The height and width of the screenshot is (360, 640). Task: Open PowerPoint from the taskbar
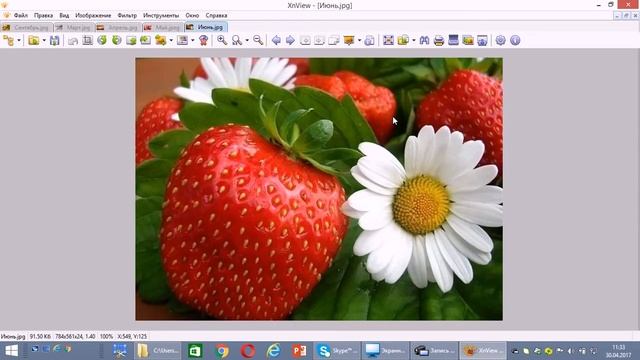pyautogui.click(x=300, y=351)
